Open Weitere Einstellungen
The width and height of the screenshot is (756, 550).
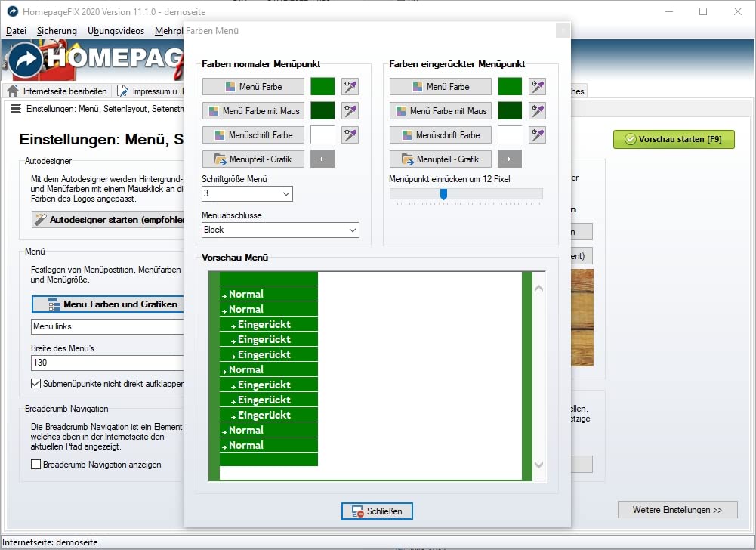[x=677, y=510]
